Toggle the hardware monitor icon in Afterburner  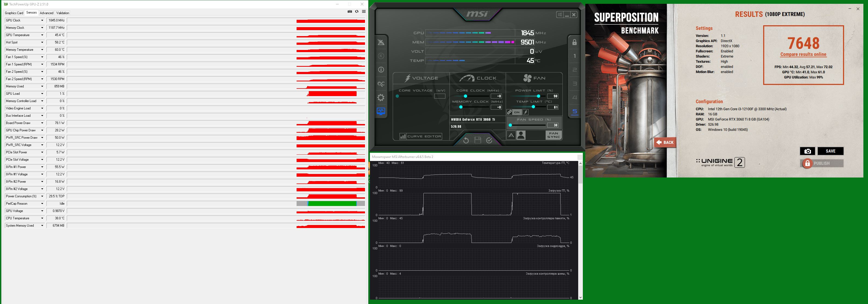(x=381, y=112)
